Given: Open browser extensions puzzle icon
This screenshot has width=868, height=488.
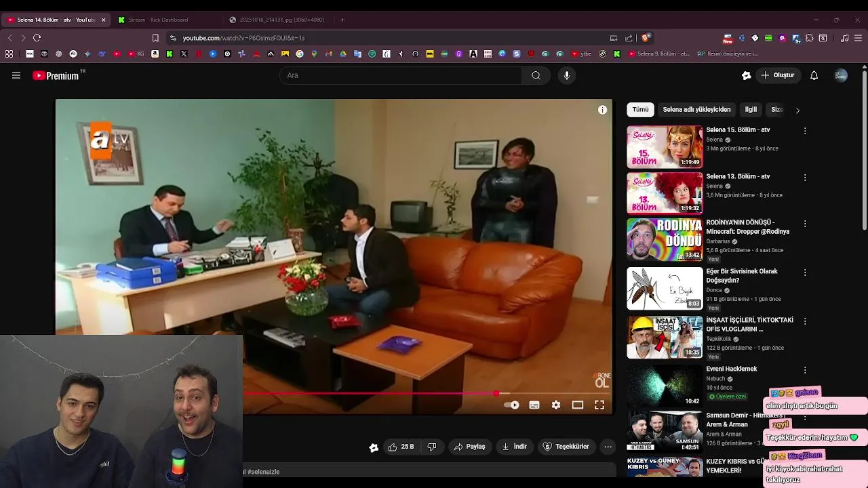Looking at the screenshot, I should coord(809,38).
